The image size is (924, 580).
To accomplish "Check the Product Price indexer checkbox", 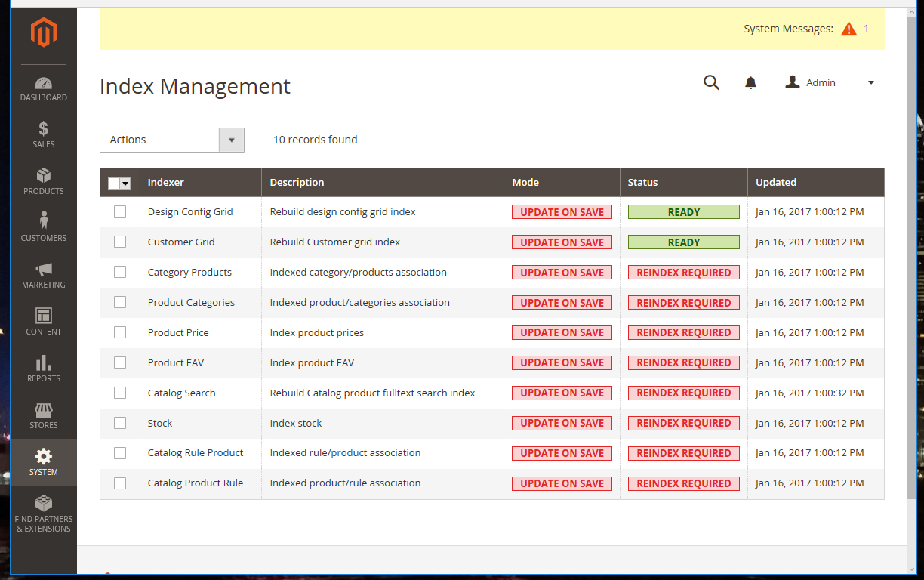I will (120, 332).
